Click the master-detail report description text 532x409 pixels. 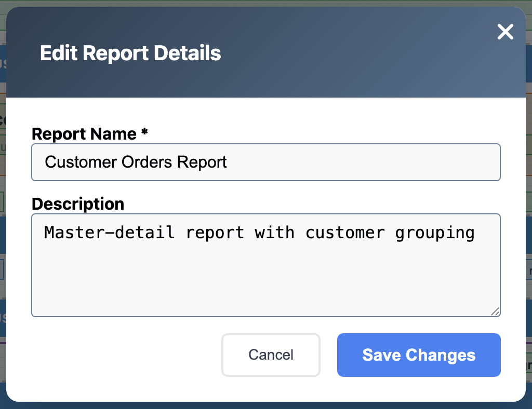(260, 233)
